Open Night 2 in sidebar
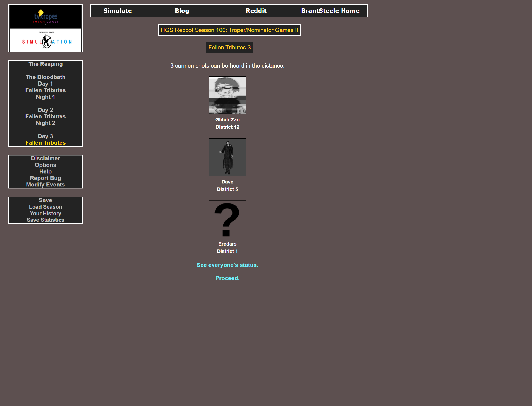The image size is (532, 406). tap(45, 123)
